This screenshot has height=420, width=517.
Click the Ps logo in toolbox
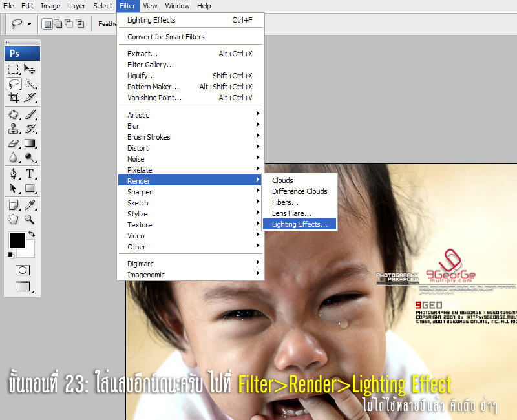point(22,54)
